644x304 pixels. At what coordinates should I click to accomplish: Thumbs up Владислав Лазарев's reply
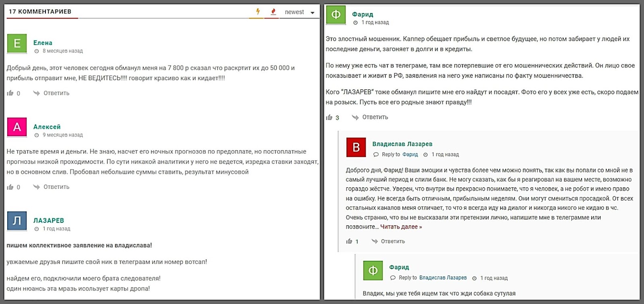349,241
